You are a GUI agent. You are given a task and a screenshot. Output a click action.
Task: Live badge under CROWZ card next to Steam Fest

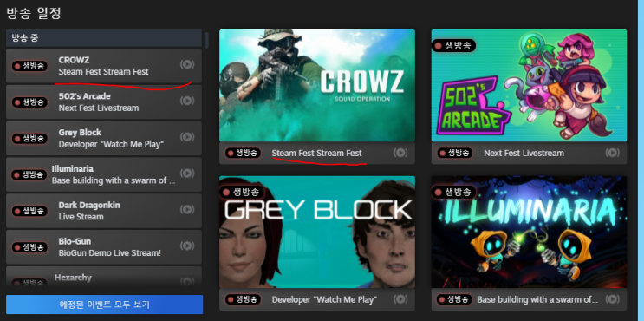243,153
